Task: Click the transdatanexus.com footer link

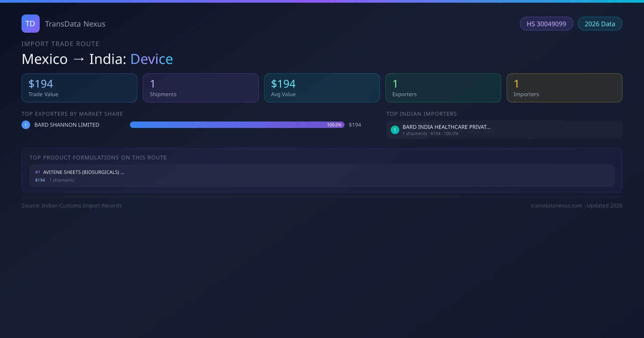Action: point(556,205)
